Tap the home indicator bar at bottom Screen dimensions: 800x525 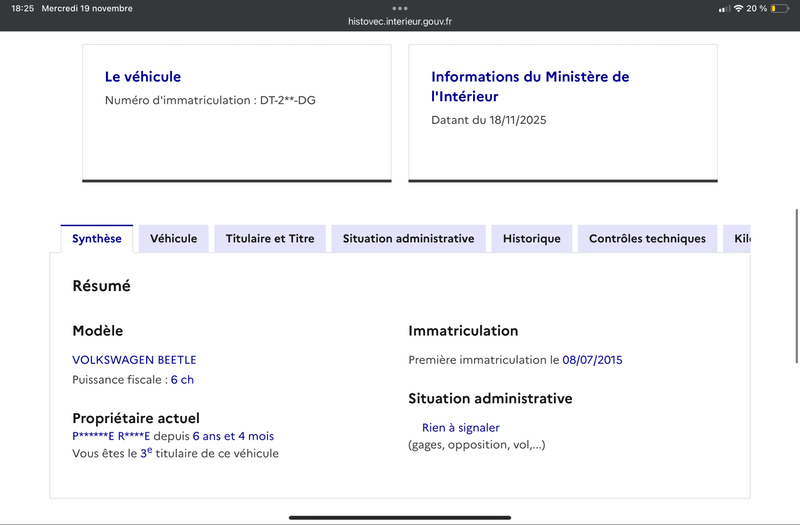[400, 517]
